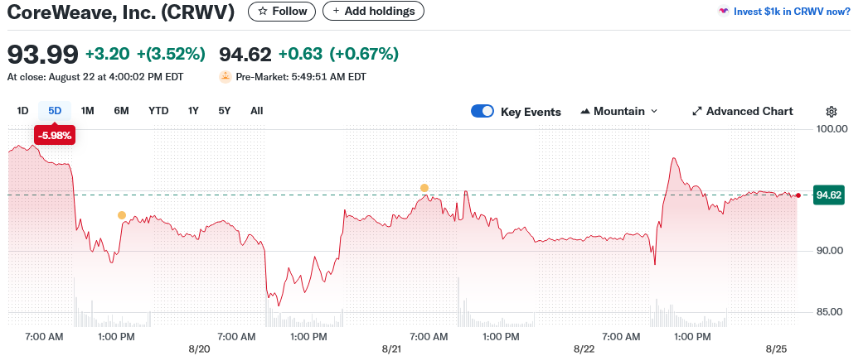Click the +3.20 price change value

coord(108,54)
